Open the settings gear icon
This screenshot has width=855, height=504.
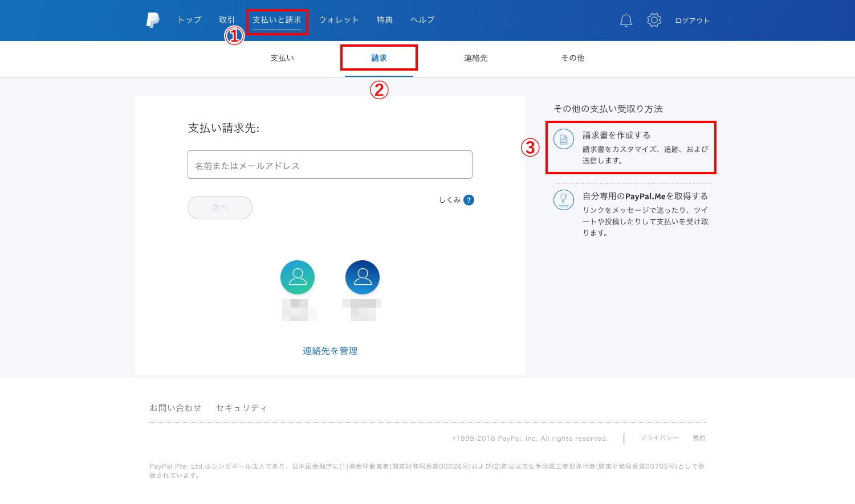click(x=654, y=20)
